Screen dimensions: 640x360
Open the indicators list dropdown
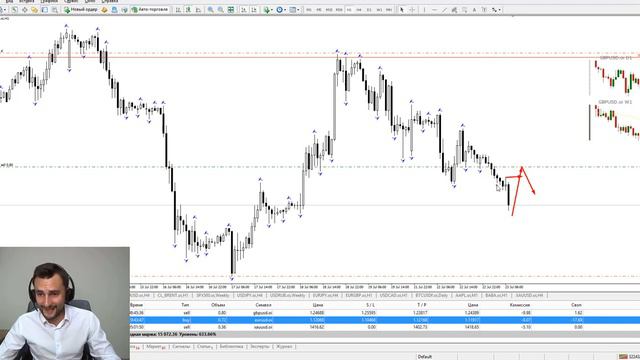tap(268, 10)
